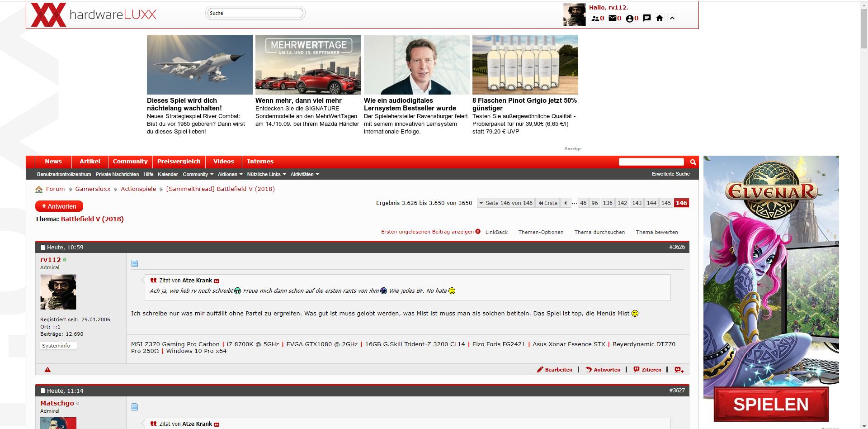View original post arrow next to Atze Krank in #3626
This screenshot has width=868, height=429.
point(217,281)
